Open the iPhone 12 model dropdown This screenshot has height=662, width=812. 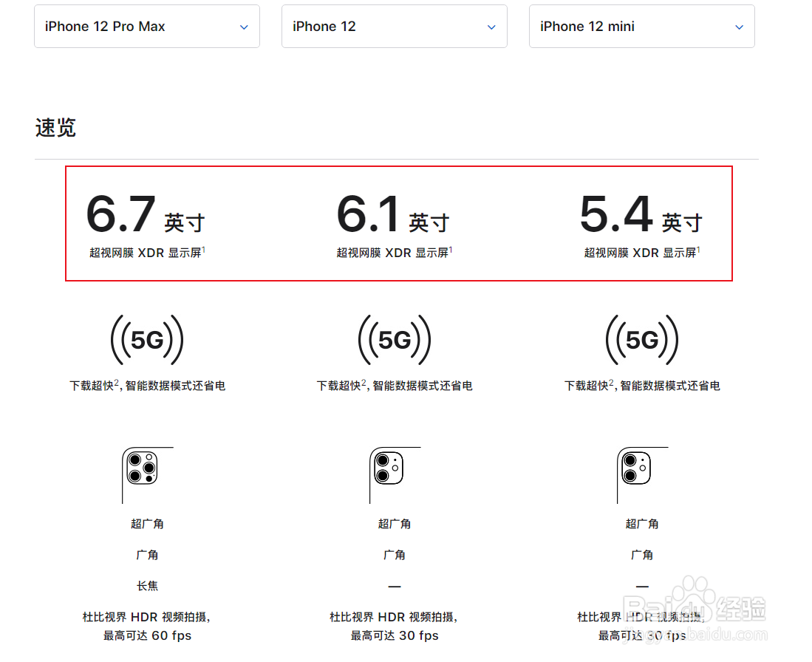(395, 27)
